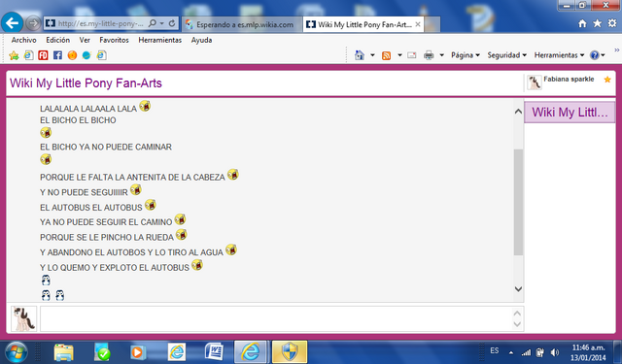Open the Favoritos menu
The image size is (622, 364).
pos(115,40)
